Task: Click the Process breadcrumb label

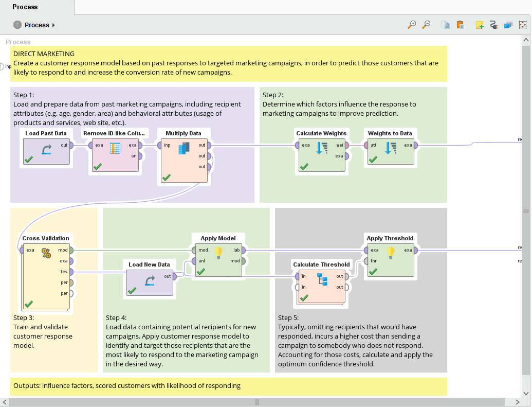Action: tap(36, 25)
